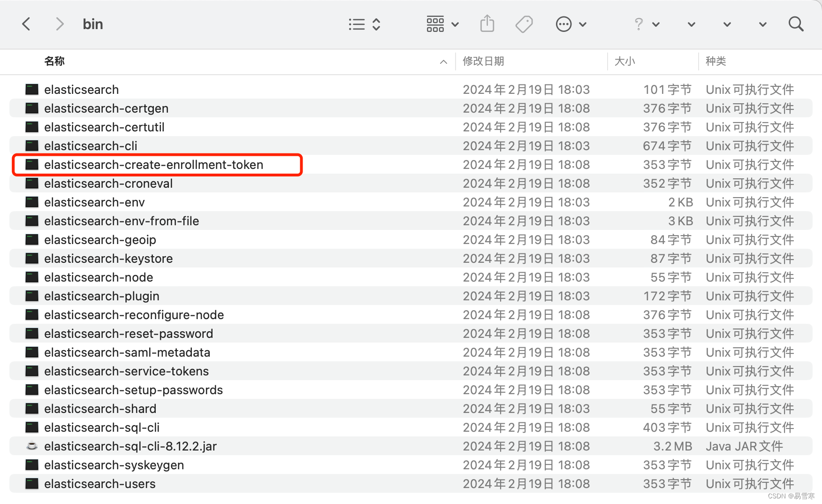Open the dropdown chevron next to grouping icon
Viewport: 822px width, 504px height.
(x=455, y=24)
